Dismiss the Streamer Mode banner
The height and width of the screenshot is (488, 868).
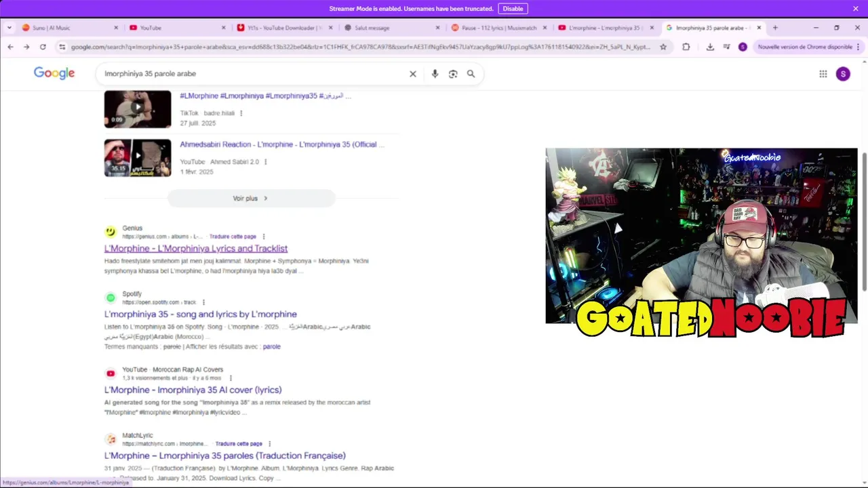click(856, 9)
